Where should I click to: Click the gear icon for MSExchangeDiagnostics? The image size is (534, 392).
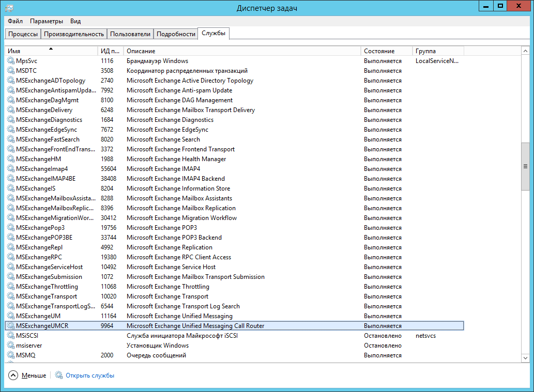(x=11, y=120)
